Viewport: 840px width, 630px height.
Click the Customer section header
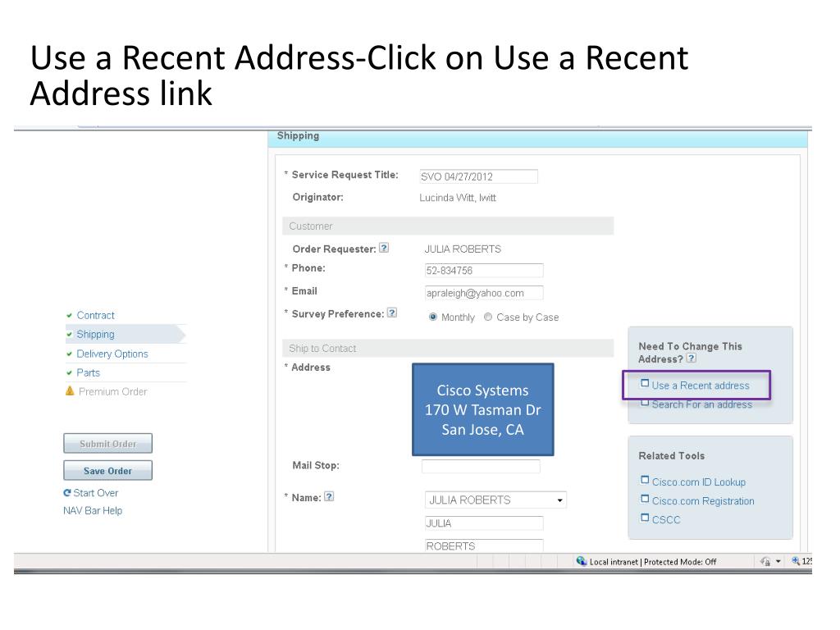448,226
